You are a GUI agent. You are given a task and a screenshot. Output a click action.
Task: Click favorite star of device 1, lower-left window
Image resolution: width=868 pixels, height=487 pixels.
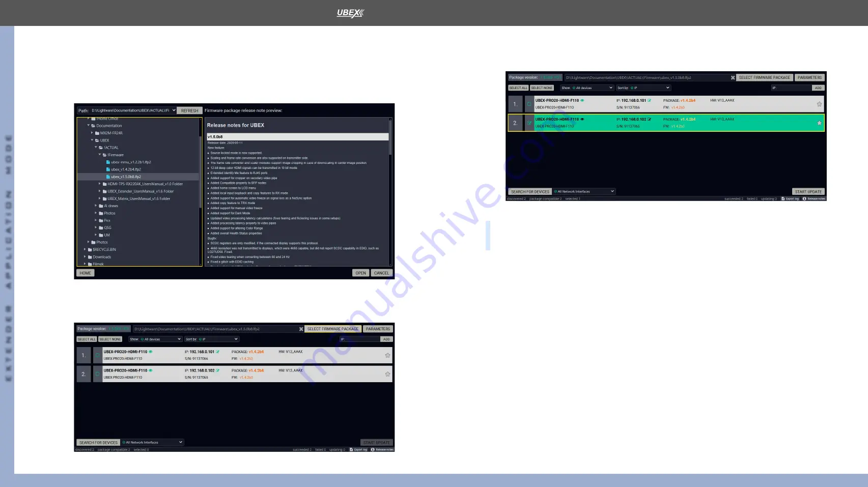click(x=387, y=355)
